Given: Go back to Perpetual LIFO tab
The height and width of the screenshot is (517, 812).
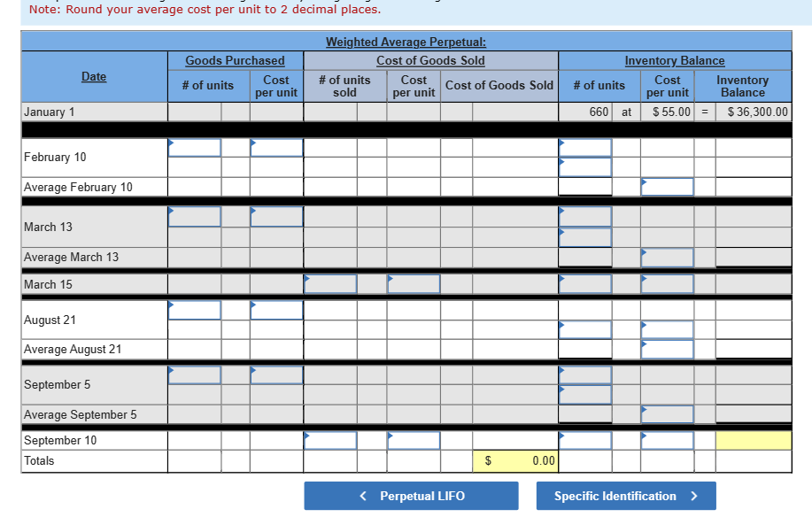Looking at the screenshot, I should click(x=411, y=496).
